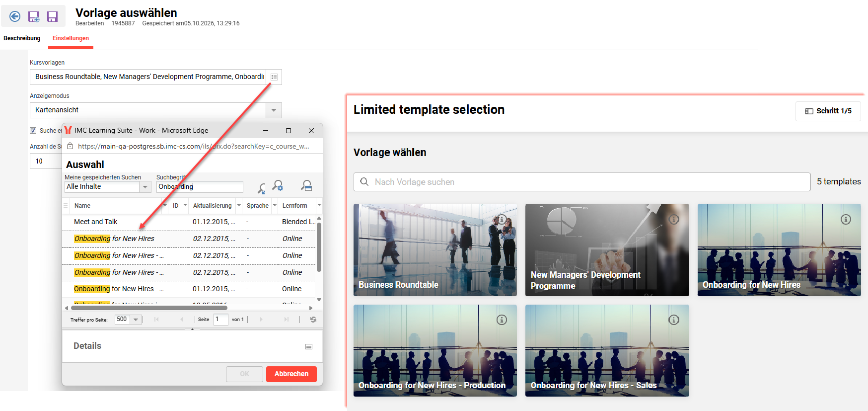The image size is (868, 411).
Task: Open the Kursvorlagen selection list icon
Action: (x=274, y=77)
